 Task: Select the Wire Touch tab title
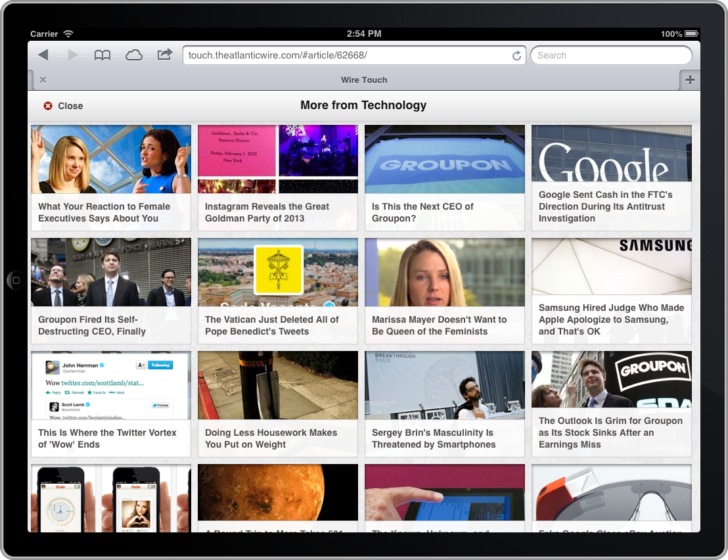[x=364, y=80]
